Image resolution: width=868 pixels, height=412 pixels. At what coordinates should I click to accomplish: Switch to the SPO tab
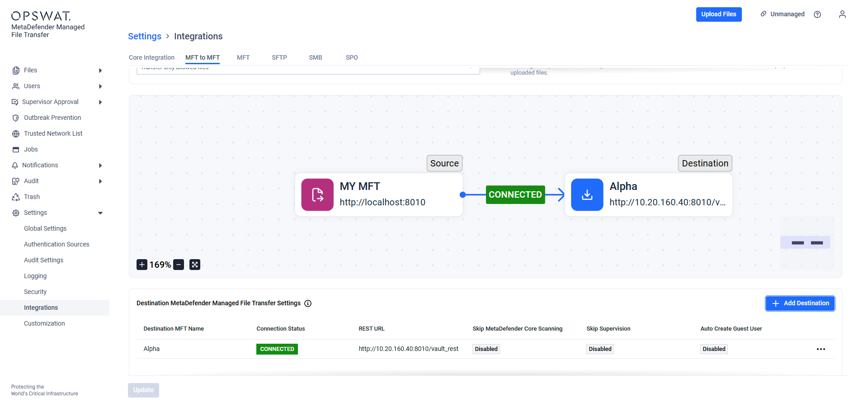point(352,57)
